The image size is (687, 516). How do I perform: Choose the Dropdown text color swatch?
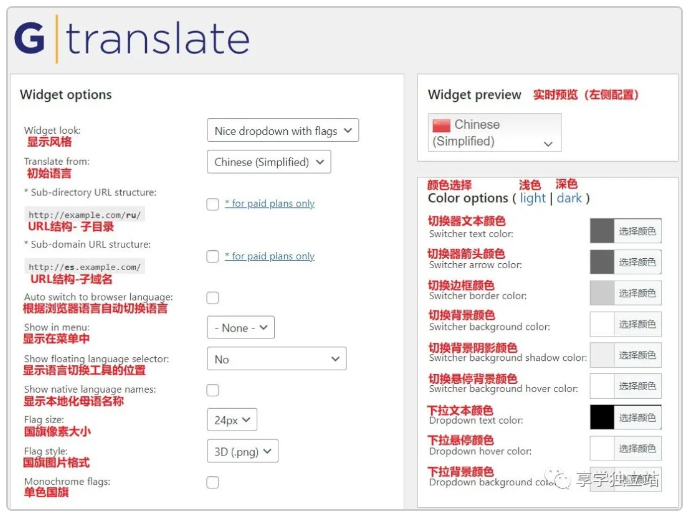coord(602,417)
